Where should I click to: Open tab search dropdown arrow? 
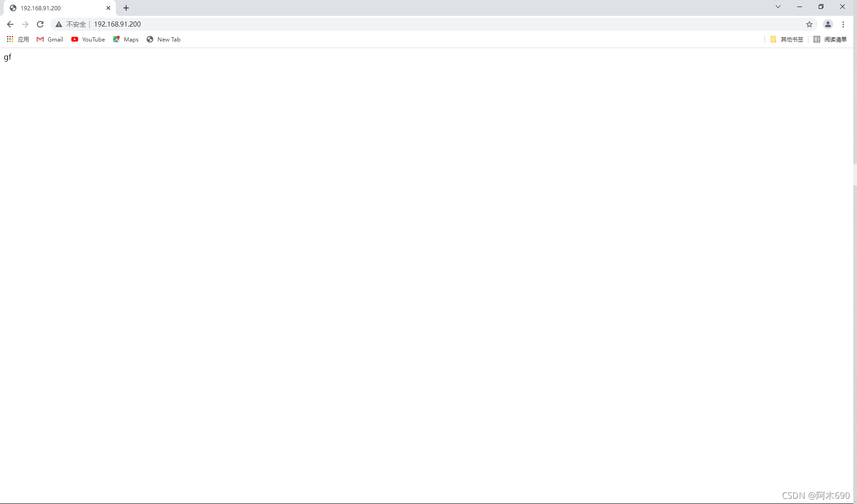point(778,7)
